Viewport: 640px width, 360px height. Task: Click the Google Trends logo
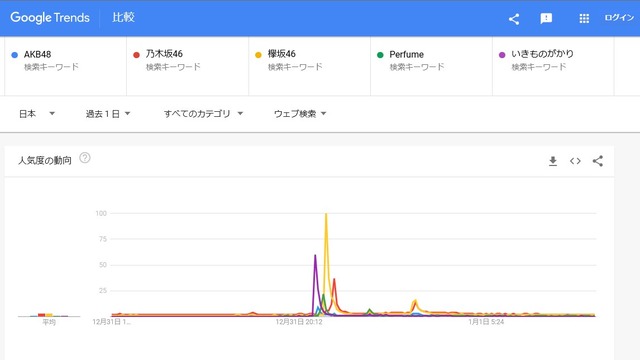click(50, 18)
